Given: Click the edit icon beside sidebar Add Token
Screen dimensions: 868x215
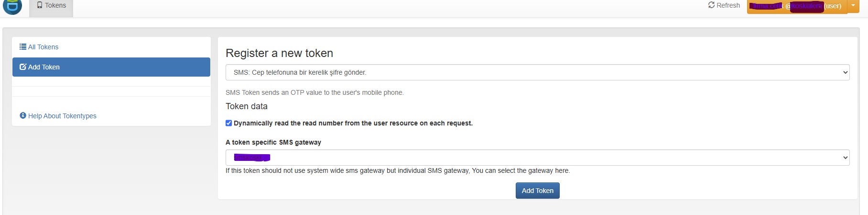Looking at the screenshot, I should tap(23, 67).
